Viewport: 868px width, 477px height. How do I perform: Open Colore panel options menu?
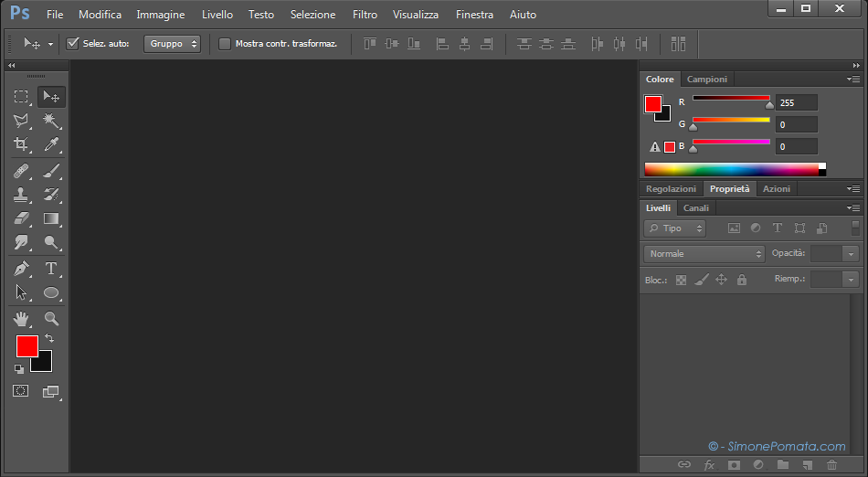(853, 79)
